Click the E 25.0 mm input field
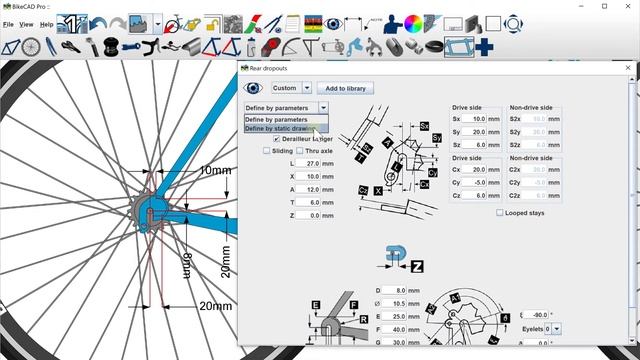The width and height of the screenshot is (640, 360). [x=394, y=316]
